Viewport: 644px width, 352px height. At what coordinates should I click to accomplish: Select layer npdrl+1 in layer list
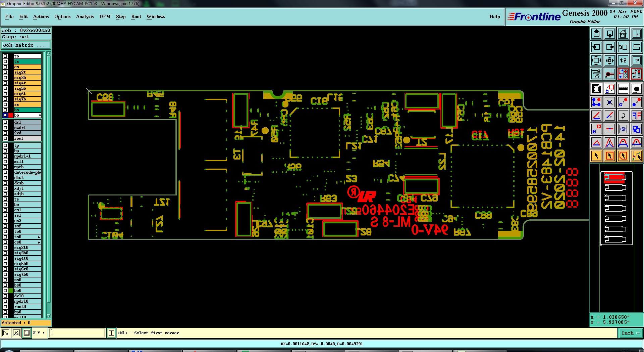(x=28, y=156)
